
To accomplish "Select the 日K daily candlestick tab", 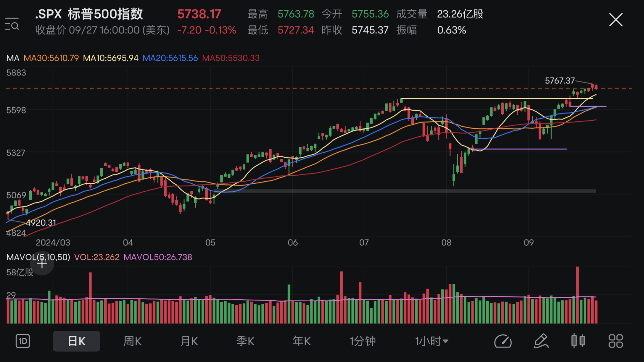I will click(76, 341).
